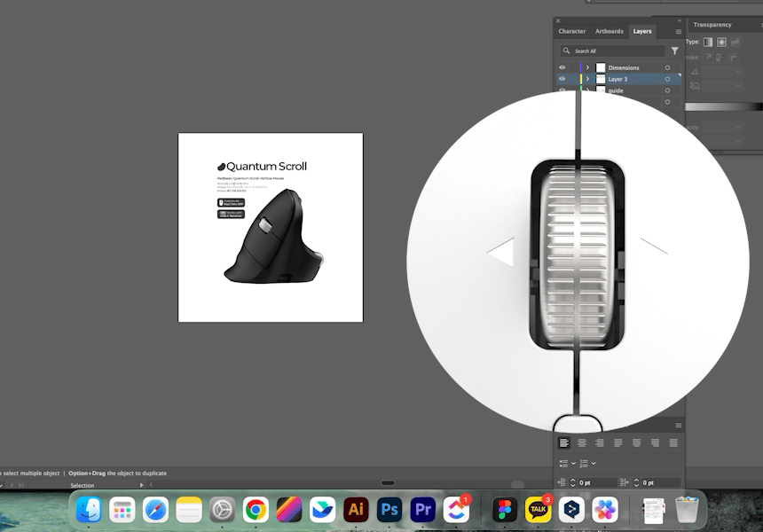Image resolution: width=763 pixels, height=532 pixels.
Task: Open the numbered list dropdown arrow
Action: pyautogui.click(x=594, y=464)
